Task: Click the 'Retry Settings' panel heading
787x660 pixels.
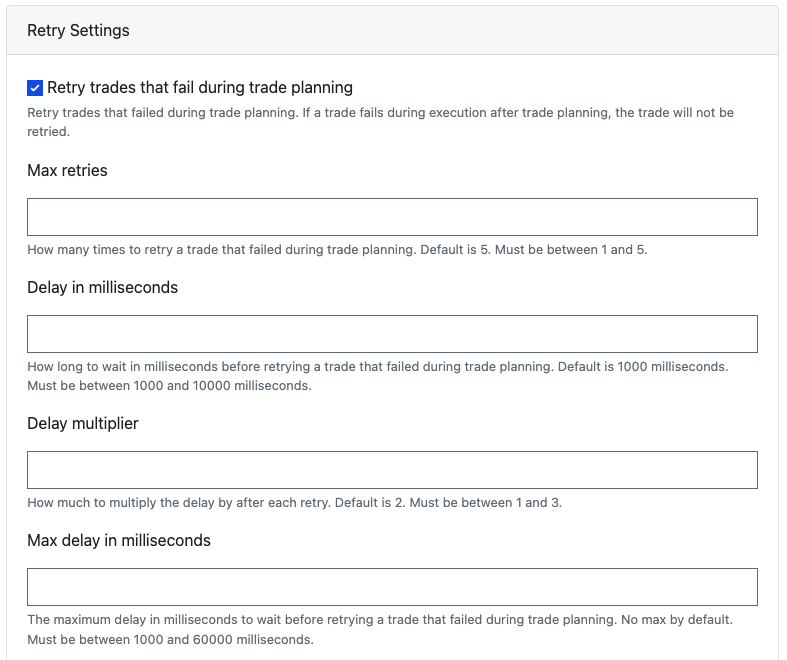Action: [x=78, y=31]
